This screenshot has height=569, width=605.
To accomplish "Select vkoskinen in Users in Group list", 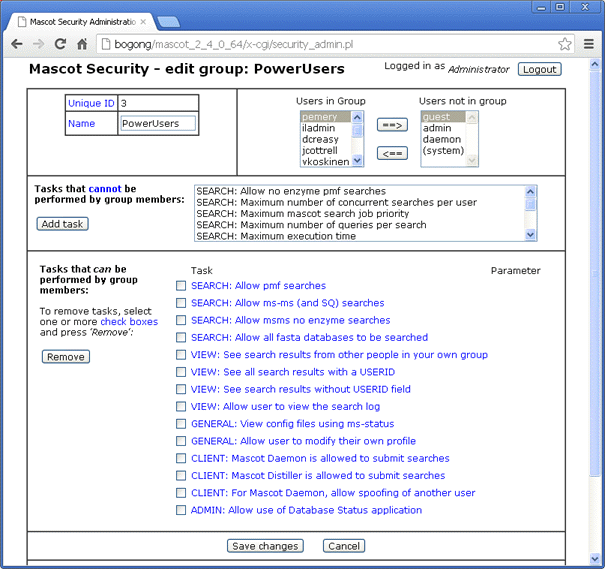I will click(326, 161).
